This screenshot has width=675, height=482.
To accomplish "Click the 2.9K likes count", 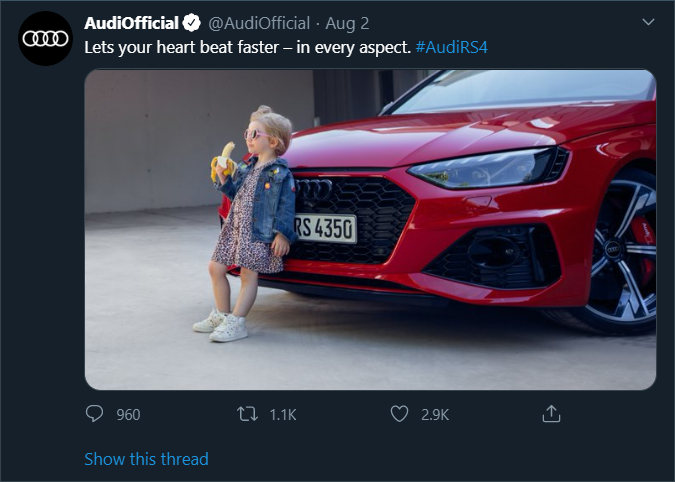I will click(435, 414).
